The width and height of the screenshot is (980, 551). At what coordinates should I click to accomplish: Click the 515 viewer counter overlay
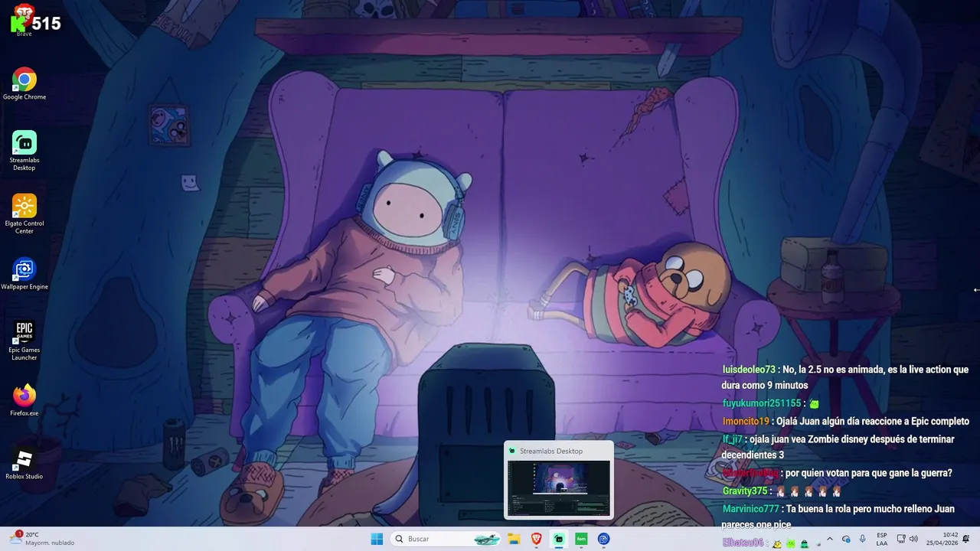[x=36, y=23]
